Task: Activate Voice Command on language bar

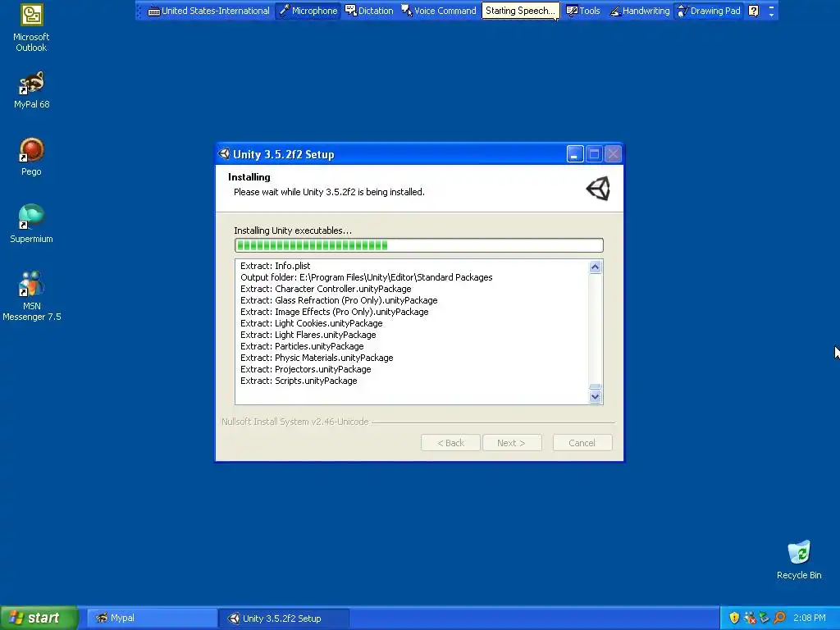Action: [x=439, y=11]
